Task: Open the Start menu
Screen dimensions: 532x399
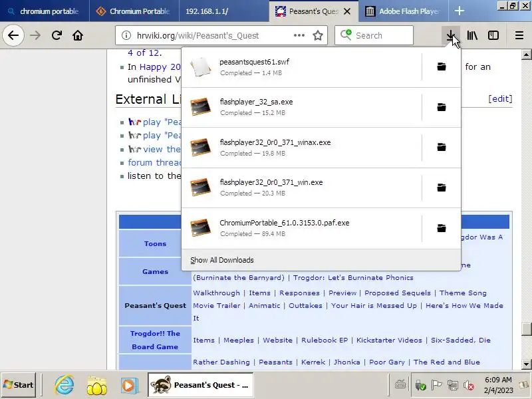Action: tap(19, 385)
